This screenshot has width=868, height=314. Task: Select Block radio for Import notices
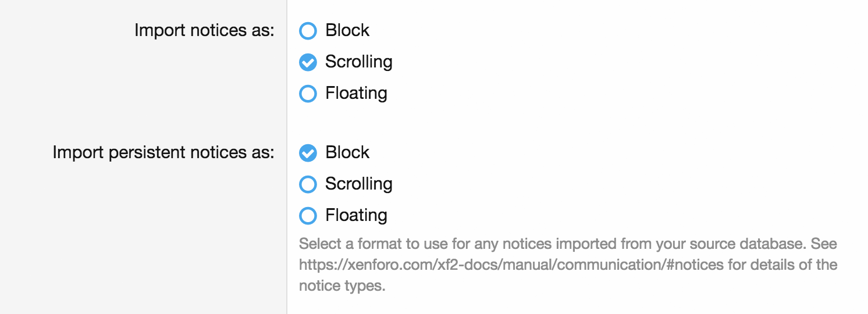308,31
